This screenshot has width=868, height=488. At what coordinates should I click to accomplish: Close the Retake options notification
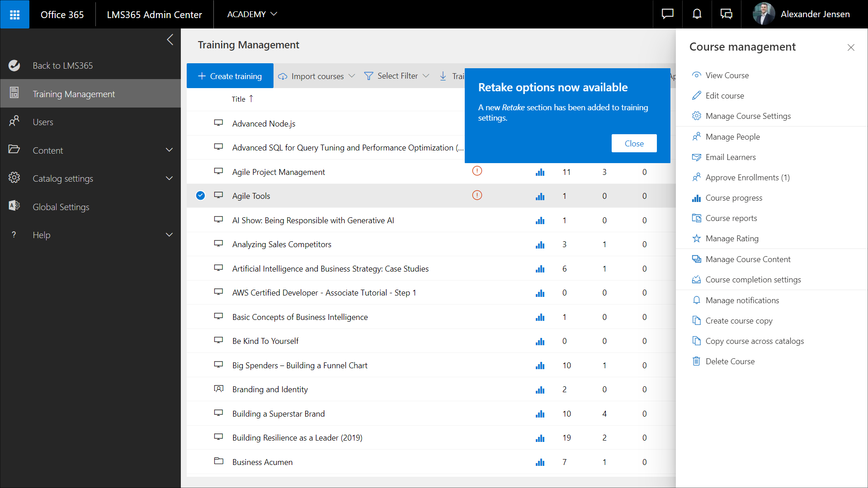[x=634, y=143]
